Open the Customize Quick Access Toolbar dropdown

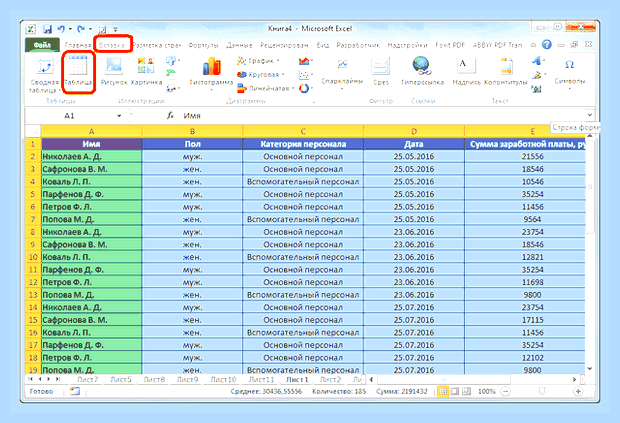tap(115, 29)
